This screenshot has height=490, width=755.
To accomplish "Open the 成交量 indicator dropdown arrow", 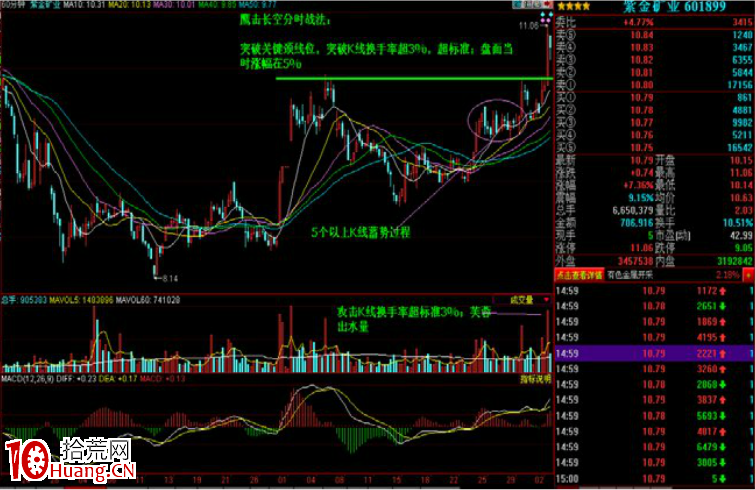I will click(x=546, y=300).
